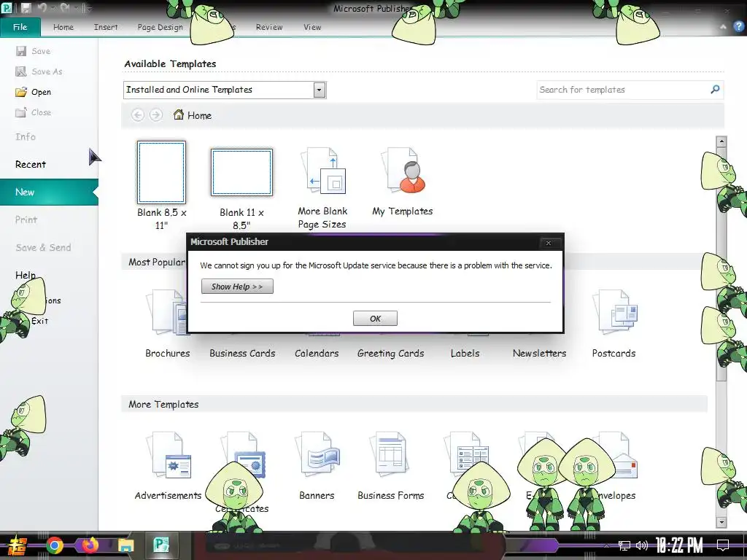Switch to the Home ribbon tab
The height and width of the screenshot is (560, 747).
tap(63, 27)
